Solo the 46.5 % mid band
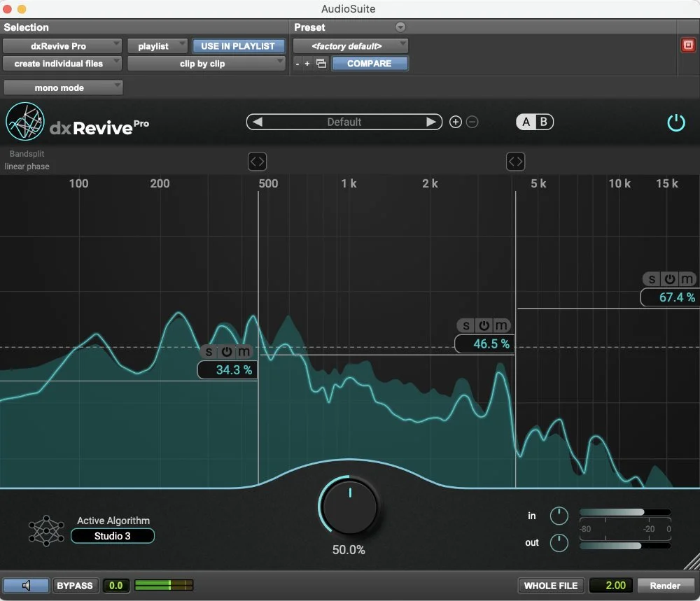Viewport: 700px width, 601px height. (466, 326)
